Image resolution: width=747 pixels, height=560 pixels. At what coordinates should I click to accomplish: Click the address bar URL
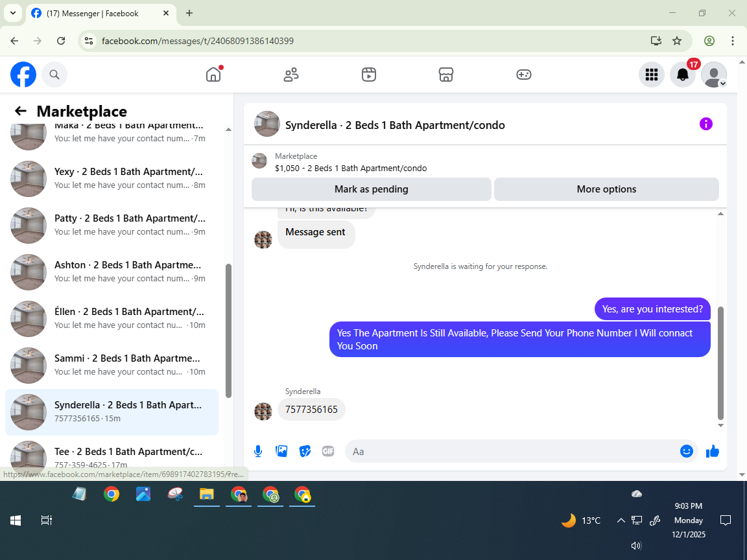[x=198, y=41]
